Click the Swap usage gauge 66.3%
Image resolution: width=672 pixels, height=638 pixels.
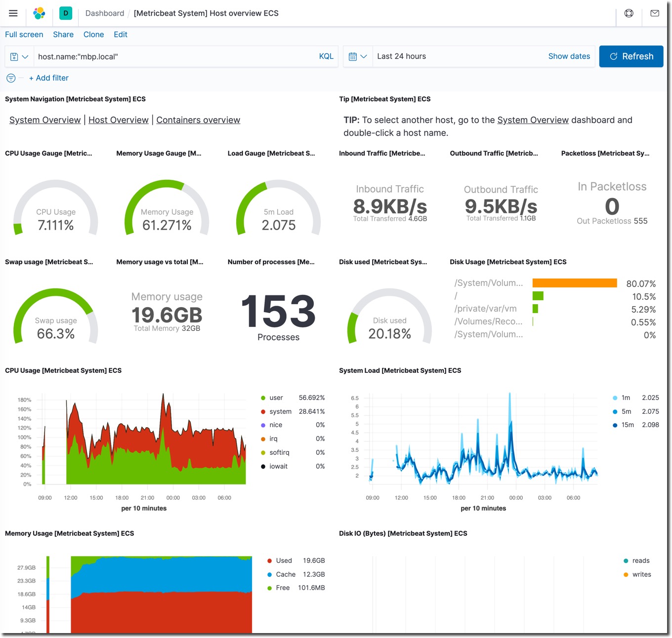click(x=56, y=316)
